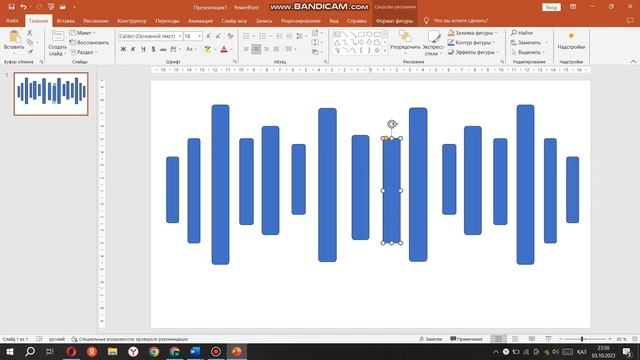Click the Найти find button
Screen dimensions: 640x360
(x=522, y=33)
